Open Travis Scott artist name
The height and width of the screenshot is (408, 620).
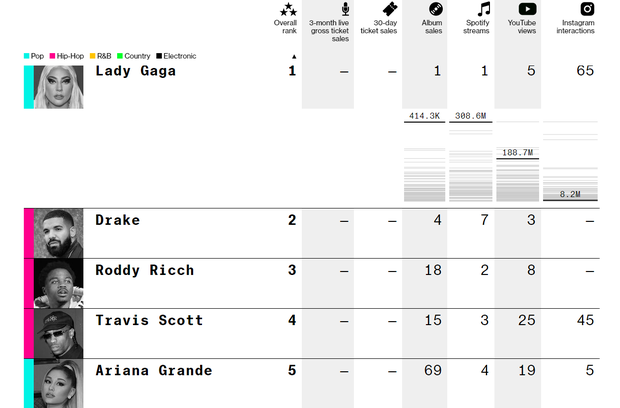click(149, 320)
